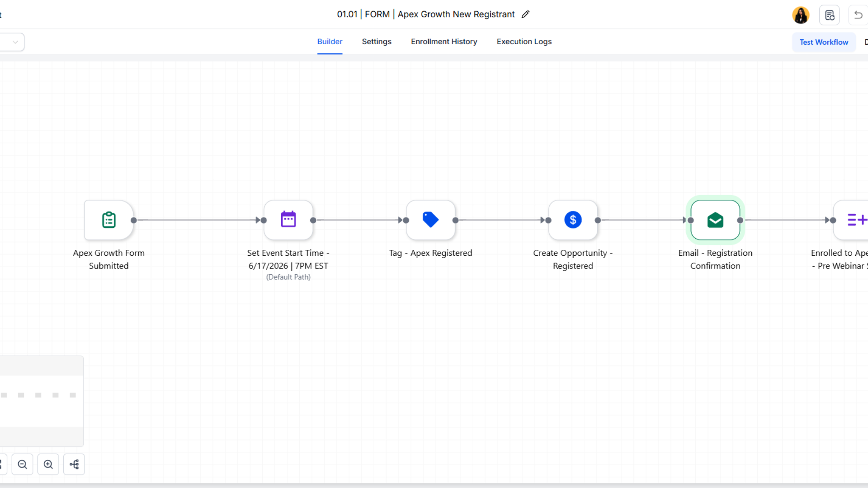868x488 pixels.
Task: Switch to the Execution Logs tab
Action: pyautogui.click(x=524, y=42)
